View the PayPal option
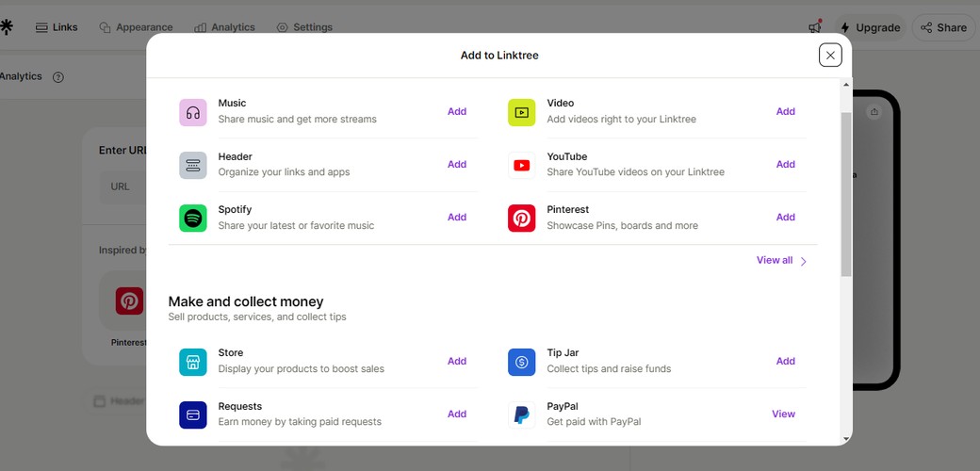The width and height of the screenshot is (980, 471). [783, 414]
